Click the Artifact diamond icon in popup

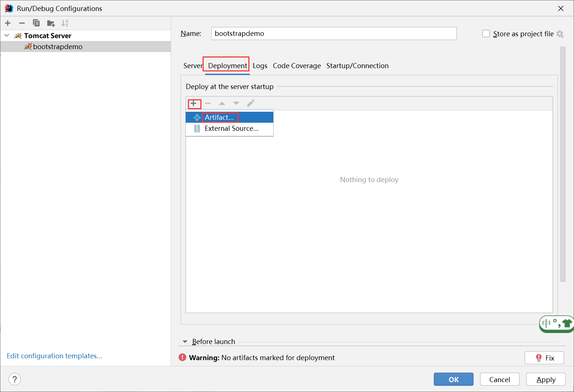pyautogui.click(x=197, y=117)
